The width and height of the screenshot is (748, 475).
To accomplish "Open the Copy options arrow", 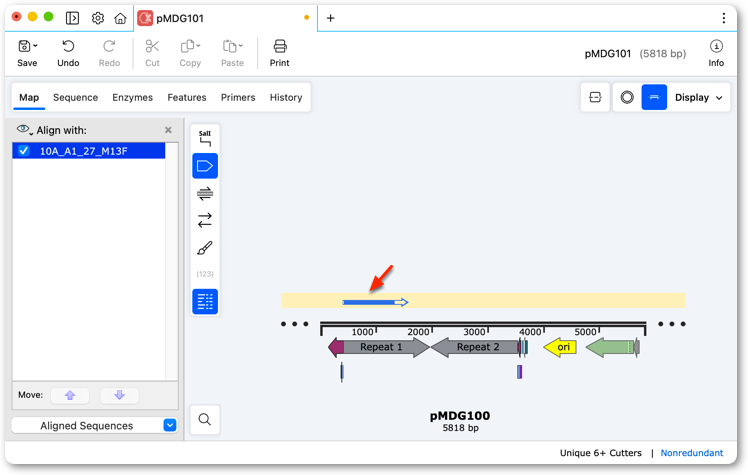I will (x=198, y=46).
